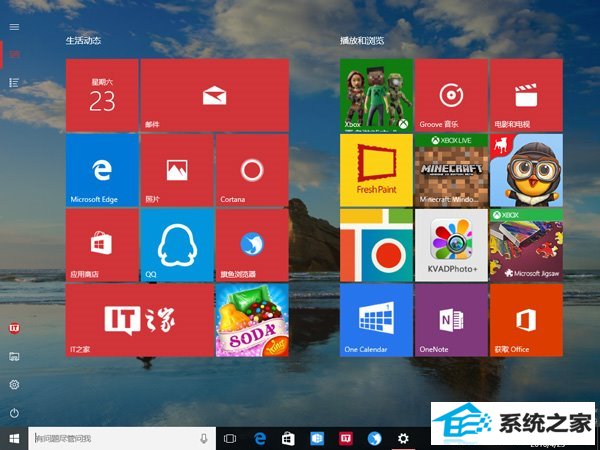Switch to pinned tiles view
Screen dimensions: 600x450
click(x=14, y=54)
